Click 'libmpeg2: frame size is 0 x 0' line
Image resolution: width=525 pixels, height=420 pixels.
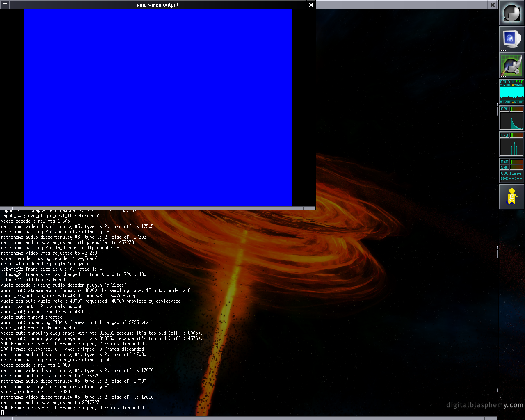[x=52, y=269]
